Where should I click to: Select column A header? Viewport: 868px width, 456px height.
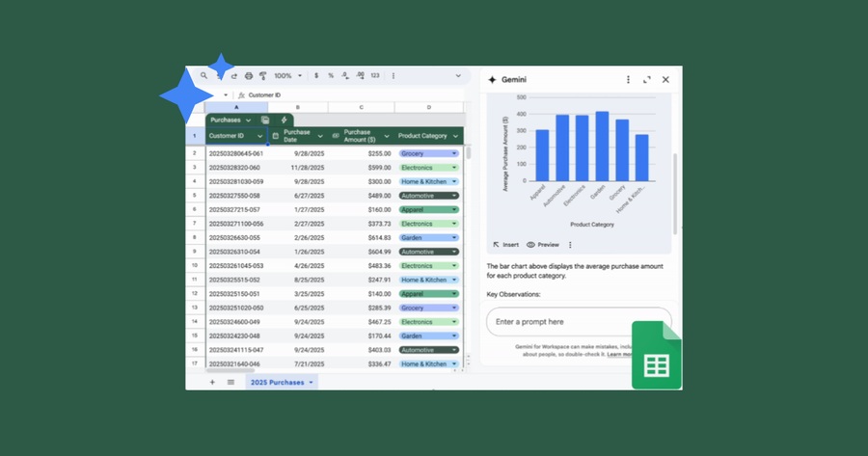pos(236,107)
